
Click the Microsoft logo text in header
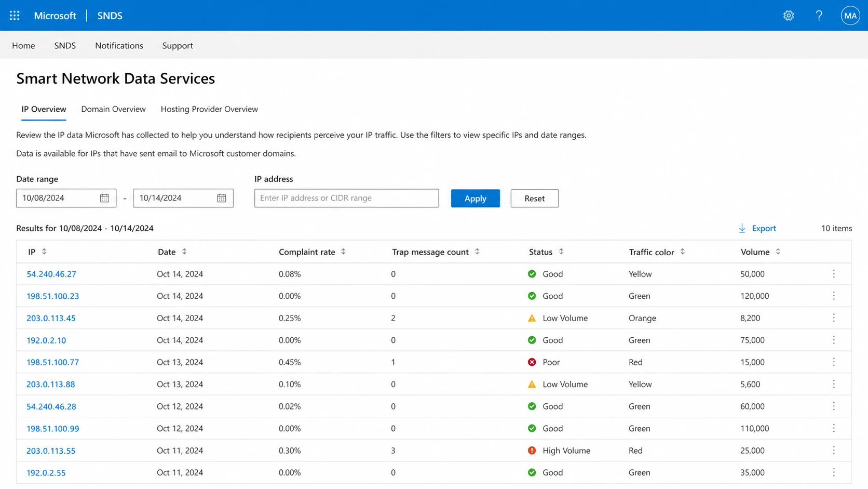[x=55, y=16]
